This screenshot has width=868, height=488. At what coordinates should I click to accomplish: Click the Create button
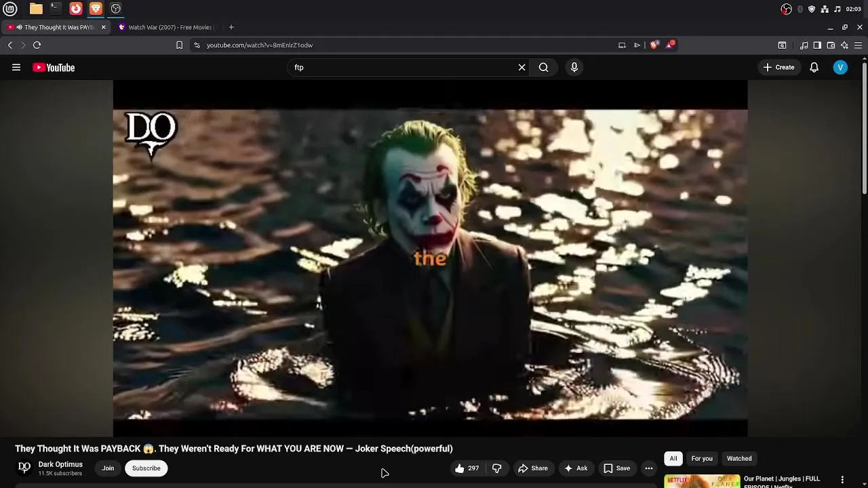(x=778, y=67)
